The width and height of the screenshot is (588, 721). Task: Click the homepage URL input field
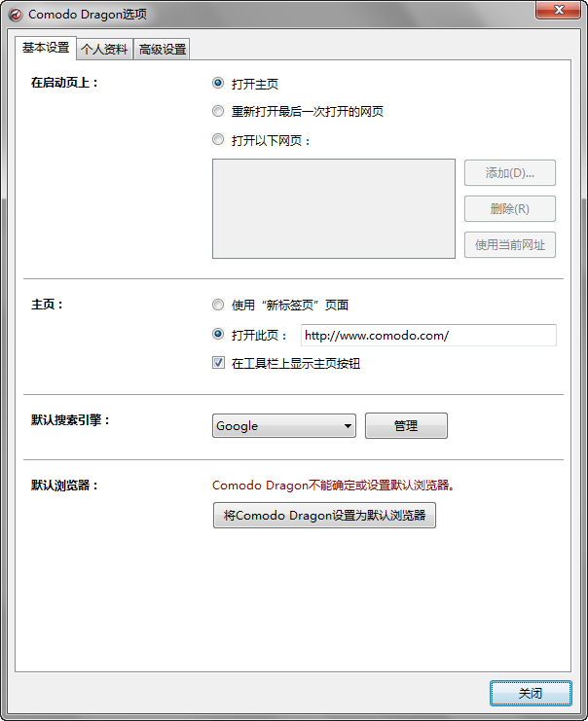[428, 336]
